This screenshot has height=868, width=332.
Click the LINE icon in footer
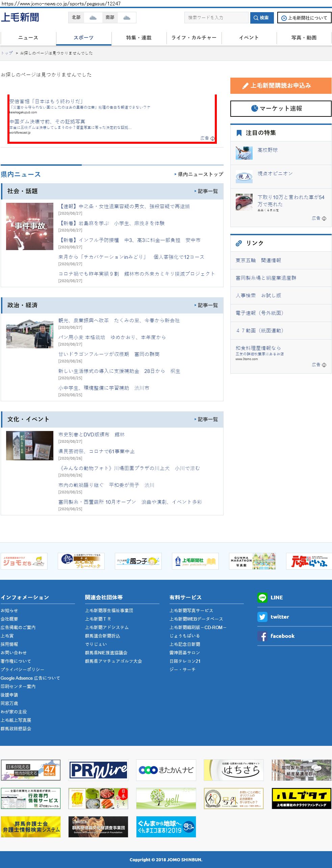[262, 597]
